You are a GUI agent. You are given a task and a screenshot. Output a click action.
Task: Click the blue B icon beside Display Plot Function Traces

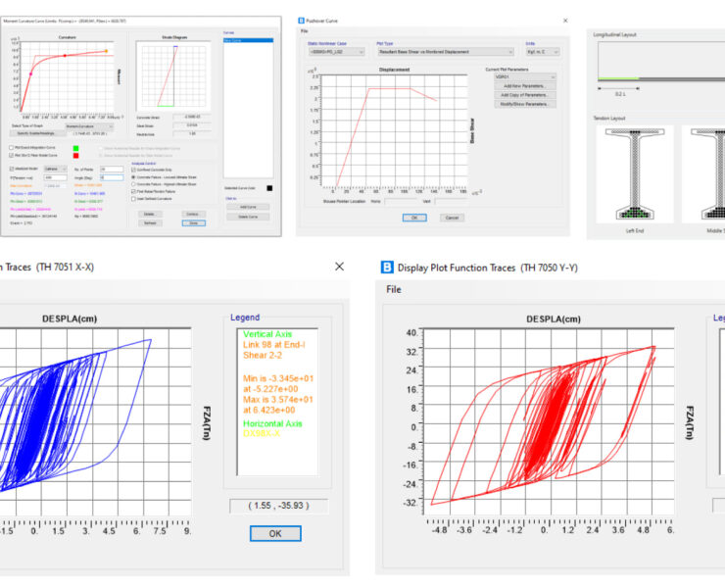coord(387,267)
